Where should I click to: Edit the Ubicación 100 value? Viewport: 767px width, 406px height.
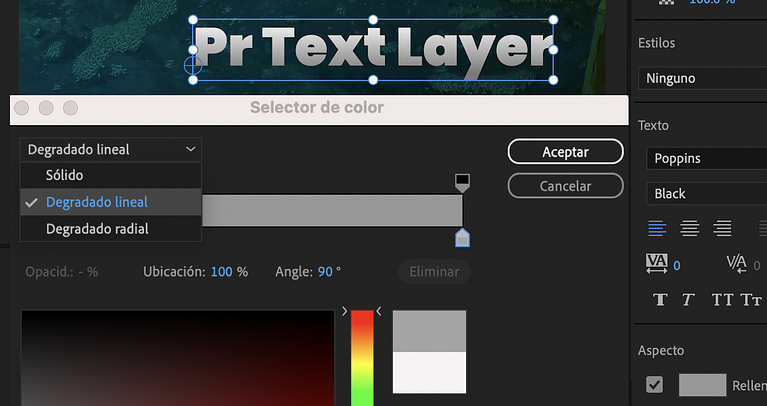(x=222, y=271)
